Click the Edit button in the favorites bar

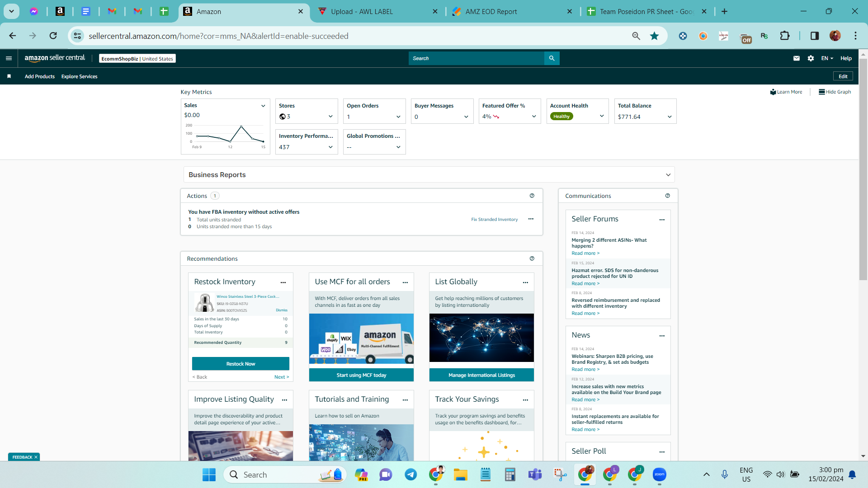click(x=843, y=76)
